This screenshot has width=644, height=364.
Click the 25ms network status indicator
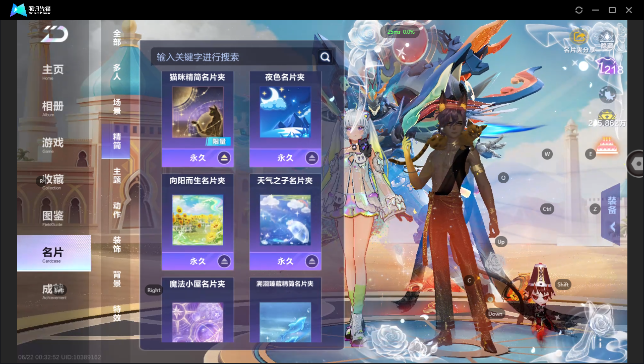coord(401,32)
